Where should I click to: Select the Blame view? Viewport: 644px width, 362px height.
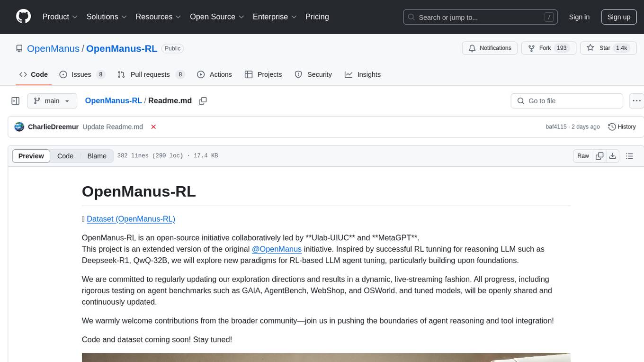tap(97, 156)
